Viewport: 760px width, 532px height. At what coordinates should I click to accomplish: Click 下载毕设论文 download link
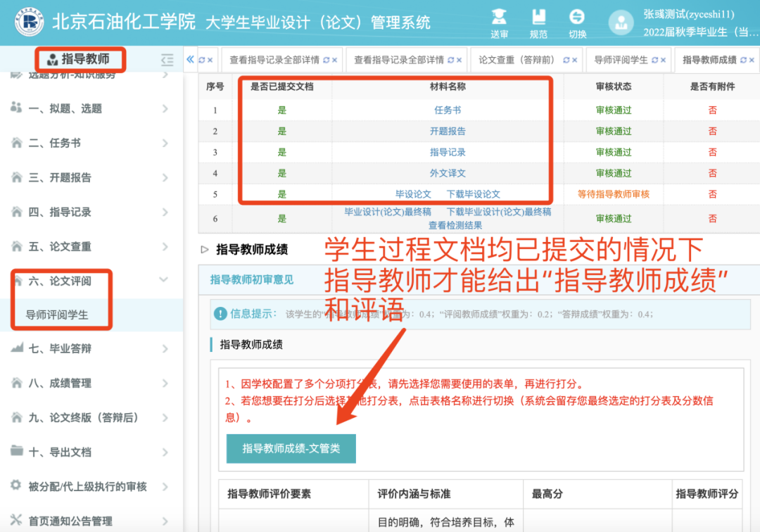tap(474, 194)
